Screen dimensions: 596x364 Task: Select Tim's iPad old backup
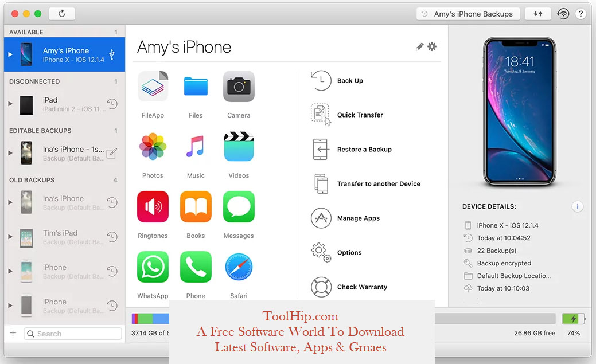[65, 237]
